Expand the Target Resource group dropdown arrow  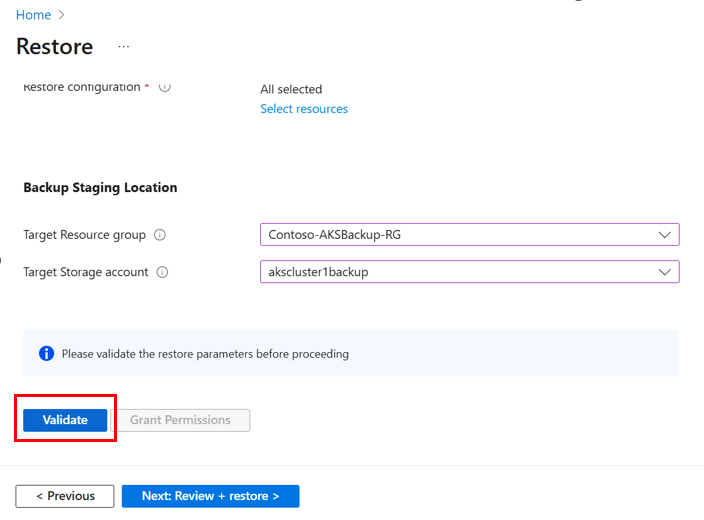coord(665,235)
